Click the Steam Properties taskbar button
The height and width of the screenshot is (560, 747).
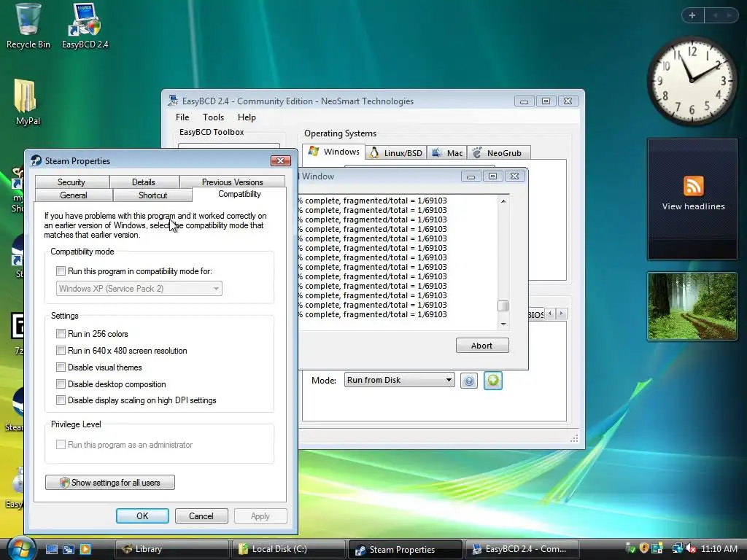[405, 549]
